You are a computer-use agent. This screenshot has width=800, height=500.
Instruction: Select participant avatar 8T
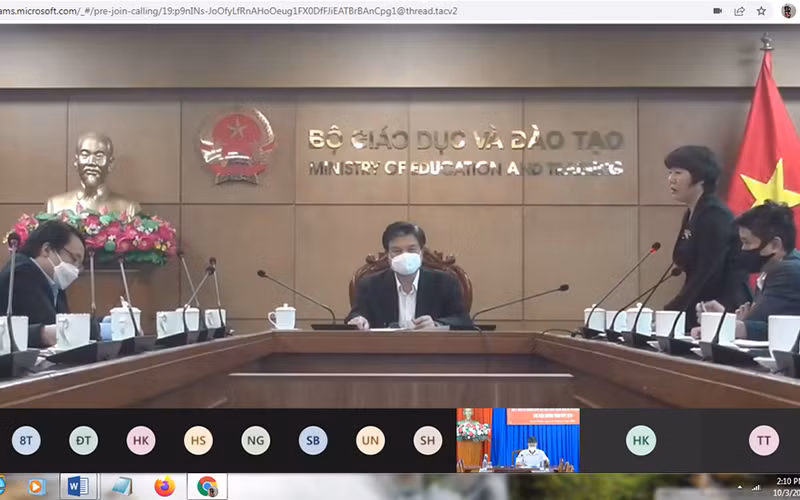click(27, 440)
